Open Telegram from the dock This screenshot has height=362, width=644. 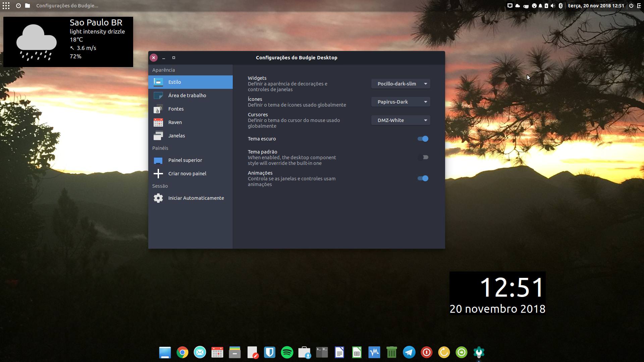tap(409, 352)
